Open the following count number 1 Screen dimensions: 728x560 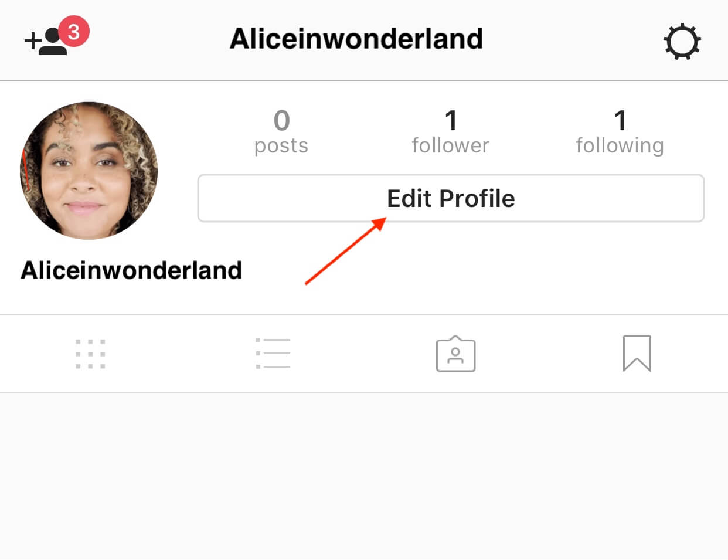pos(620,121)
